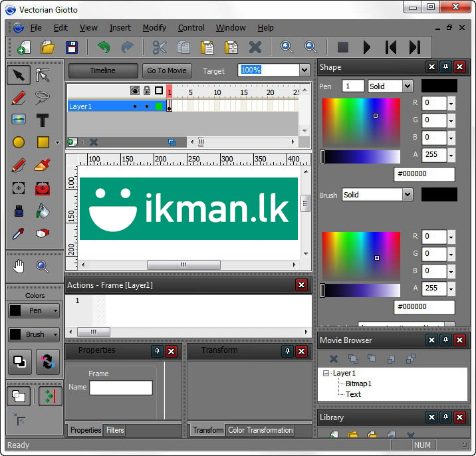Image resolution: width=476 pixels, height=456 pixels.
Task: Collapse the Layer1 tree node
Action: coord(326,373)
